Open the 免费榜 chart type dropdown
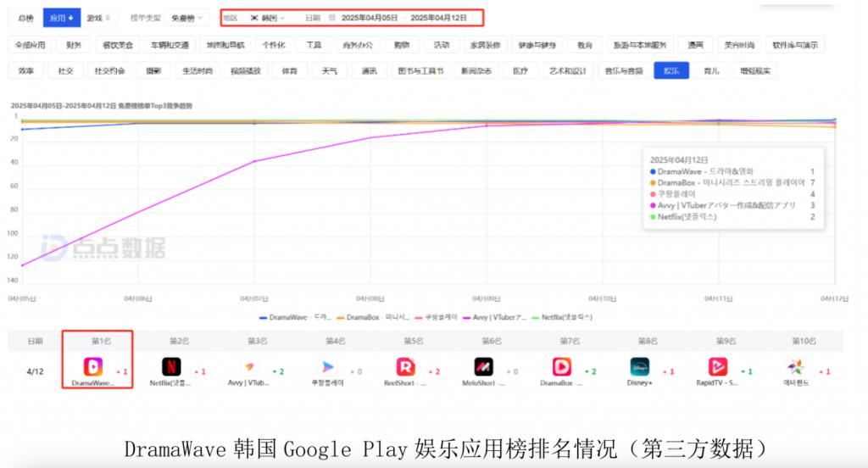Viewport: 868px width, 468px height. 187,18
